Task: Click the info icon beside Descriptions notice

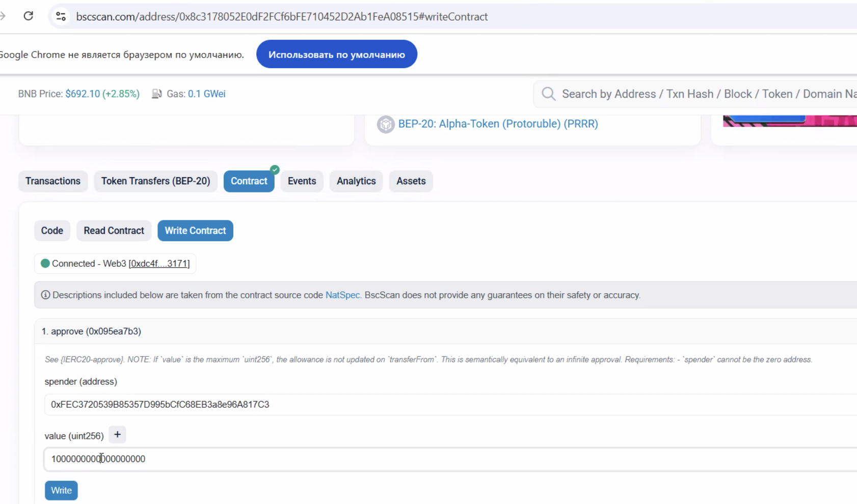Action: (45, 295)
